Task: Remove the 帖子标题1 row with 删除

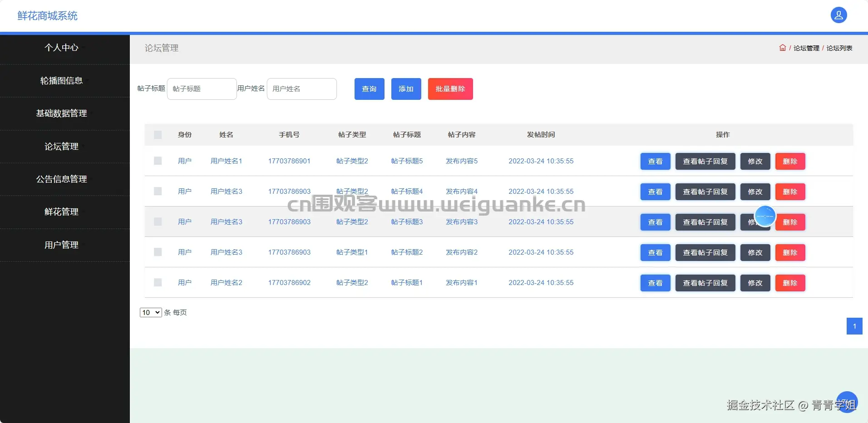Action: (x=790, y=283)
